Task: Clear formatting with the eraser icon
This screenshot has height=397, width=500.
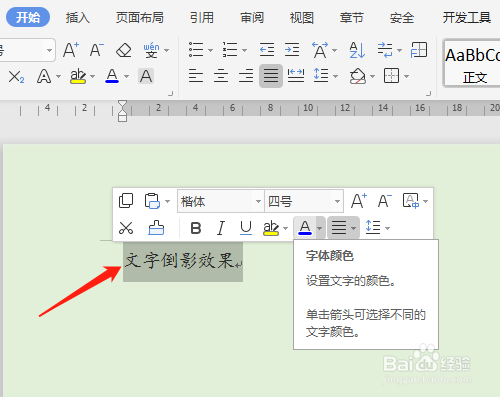Action: pos(124,50)
